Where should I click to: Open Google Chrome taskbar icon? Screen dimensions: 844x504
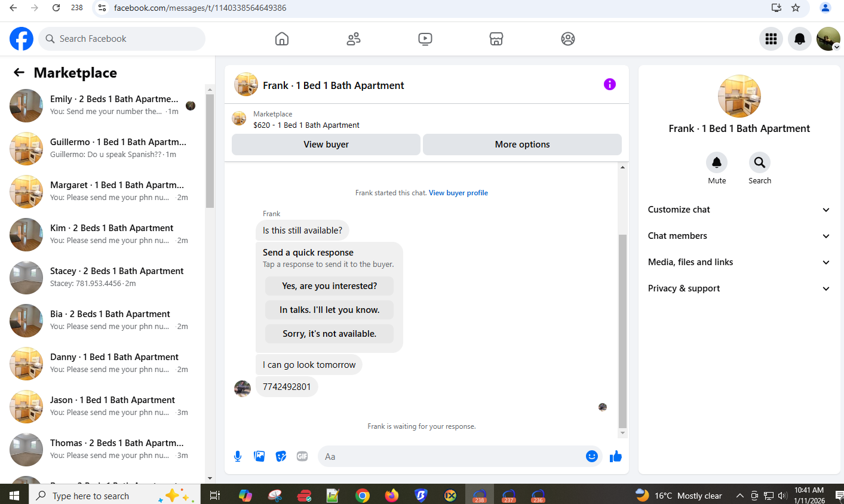(363, 496)
